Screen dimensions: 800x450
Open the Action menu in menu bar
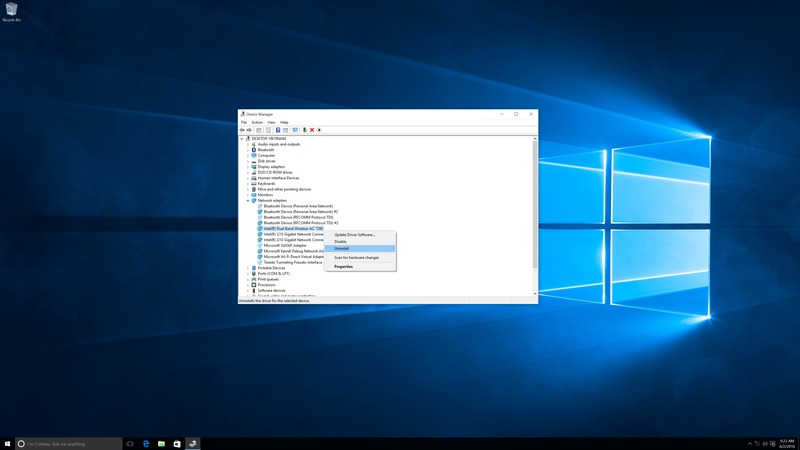click(x=257, y=122)
